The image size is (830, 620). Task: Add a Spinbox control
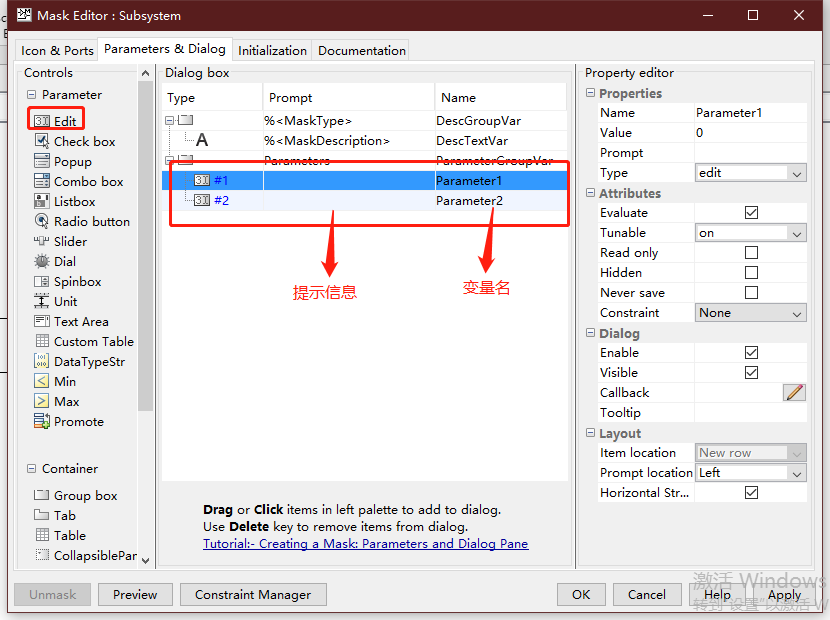[x=68, y=282]
